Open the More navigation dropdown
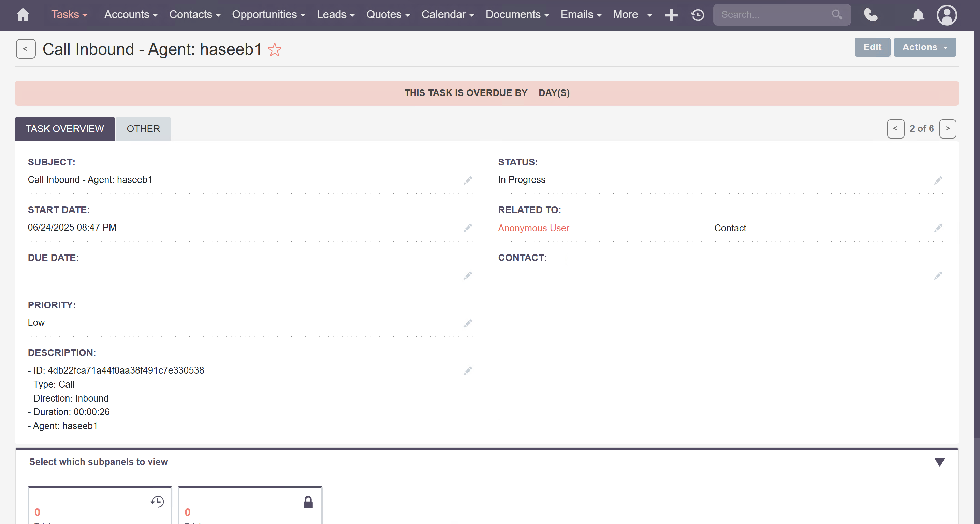980x524 pixels. pos(632,15)
